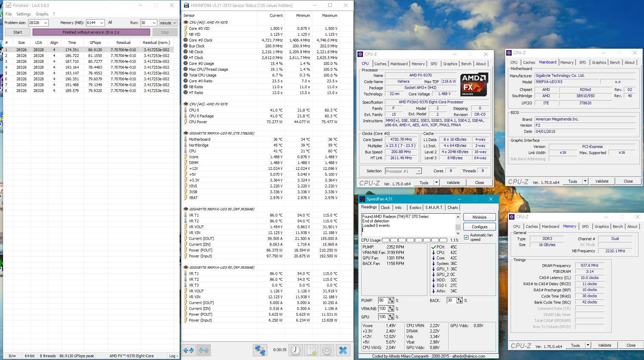Screen dimensions: 644x360
Task: Click the clock icon next to Core #0 Clock
Action: pyautogui.click(x=186, y=40)
